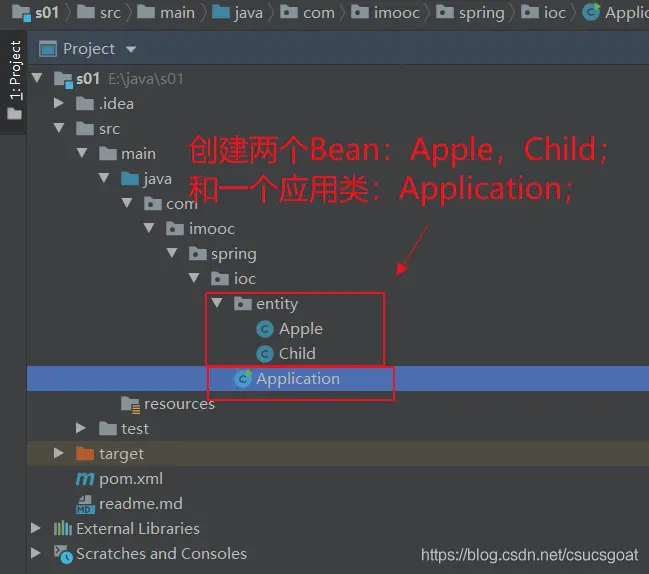Screen dimensions: 649x574
Task: Click com in the breadcrumb bar
Action: 319,13
